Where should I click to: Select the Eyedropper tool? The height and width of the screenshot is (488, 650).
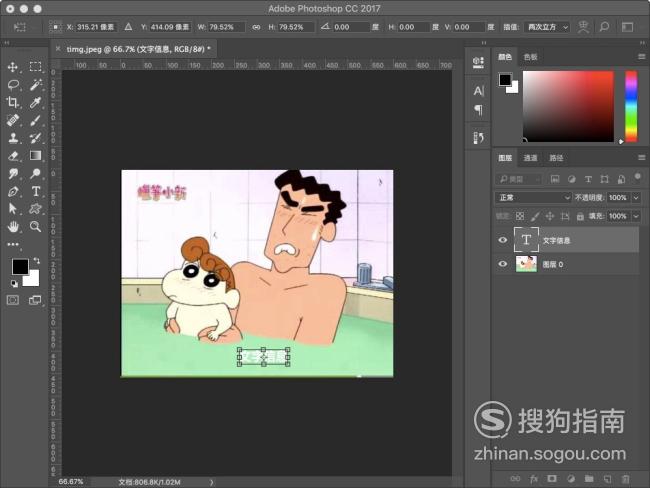pos(35,102)
